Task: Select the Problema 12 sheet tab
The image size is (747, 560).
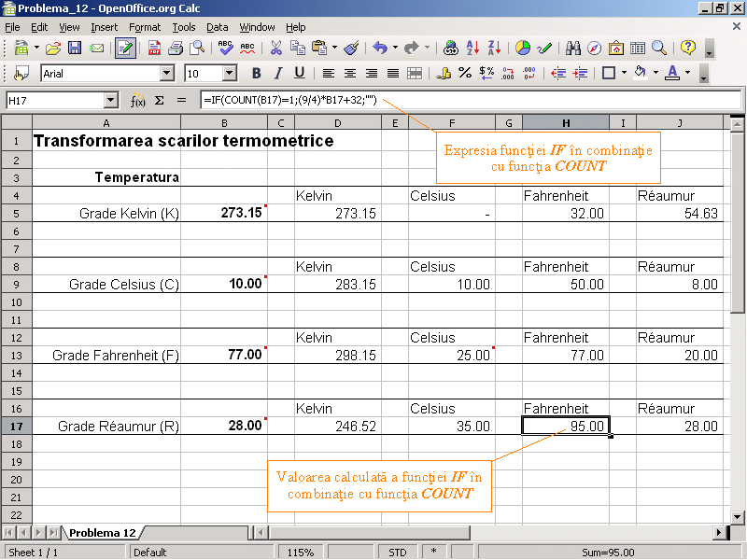Action: point(103,533)
